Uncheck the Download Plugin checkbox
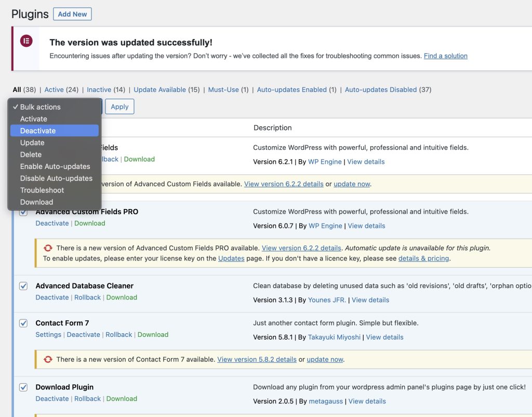532x417 pixels. [23, 387]
